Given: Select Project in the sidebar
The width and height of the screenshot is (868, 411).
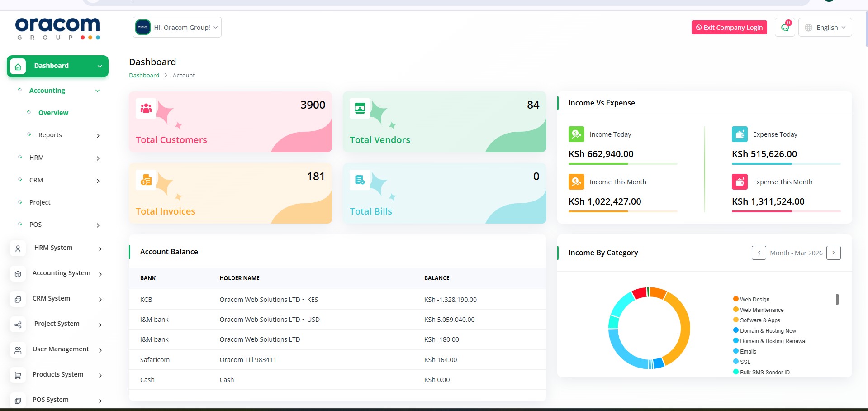Looking at the screenshot, I should pyautogui.click(x=40, y=202).
